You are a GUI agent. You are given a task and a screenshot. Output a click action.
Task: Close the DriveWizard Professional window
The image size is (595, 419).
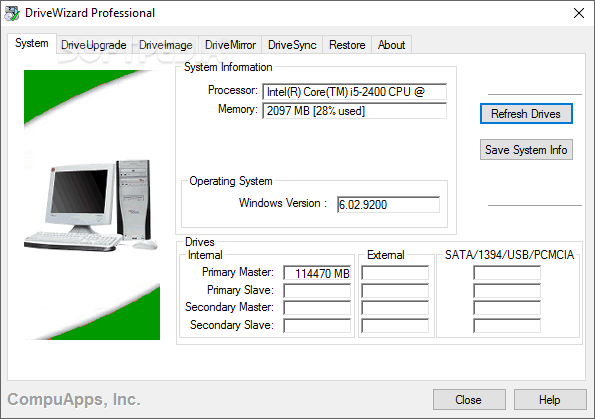579,13
